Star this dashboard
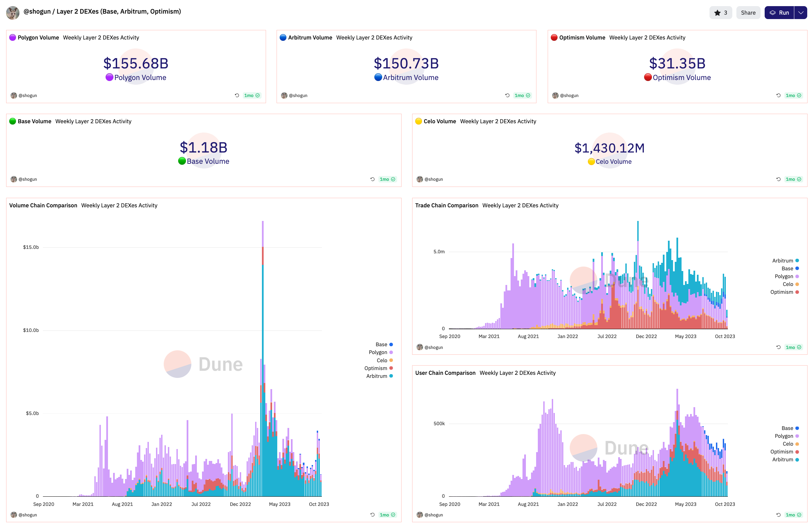 click(720, 13)
